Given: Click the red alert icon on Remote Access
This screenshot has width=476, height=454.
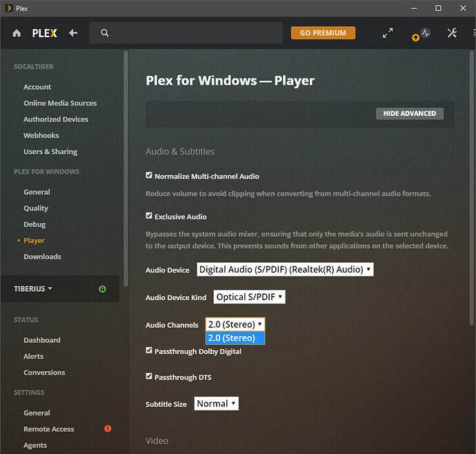Looking at the screenshot, I should click(x=108, y=428).
